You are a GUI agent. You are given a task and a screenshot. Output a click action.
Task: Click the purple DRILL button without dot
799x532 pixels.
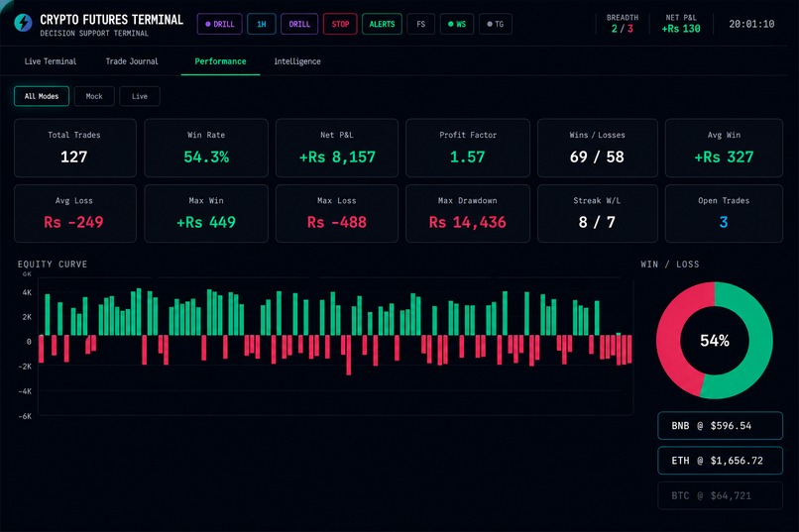click(299, 24)
